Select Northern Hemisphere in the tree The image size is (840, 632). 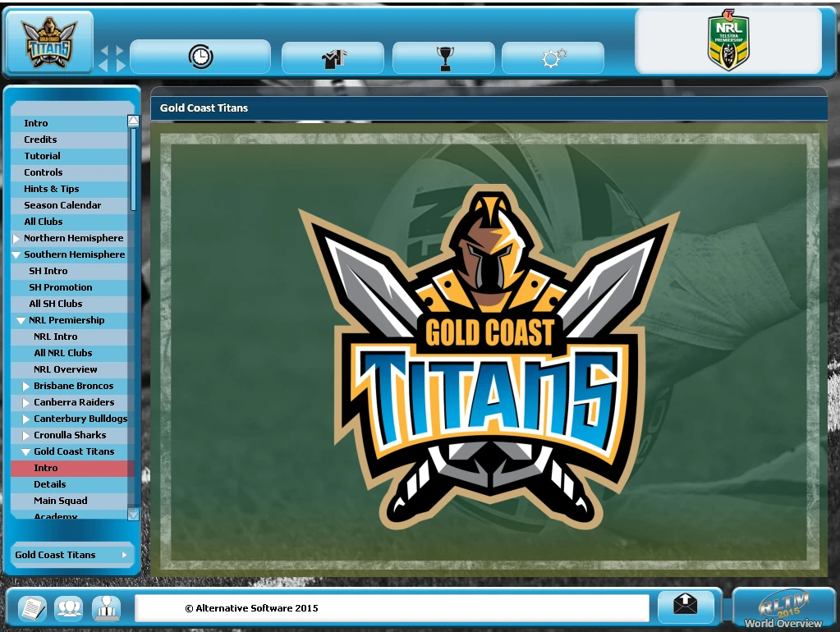click(x=73, y=238)
